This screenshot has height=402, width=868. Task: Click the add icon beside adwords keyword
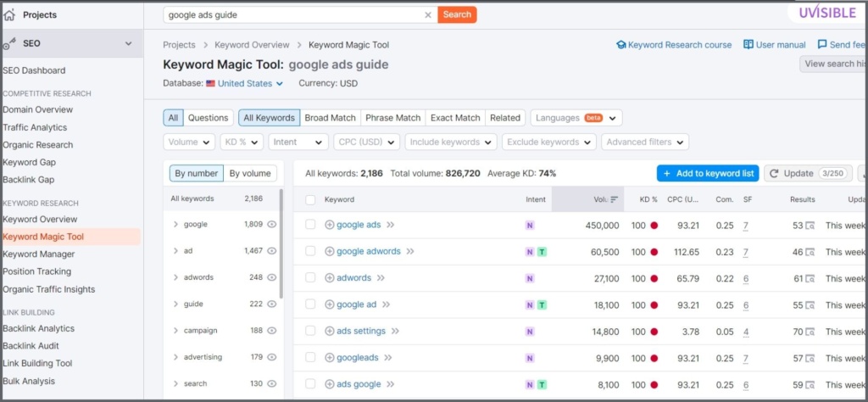tap(330, 278)
